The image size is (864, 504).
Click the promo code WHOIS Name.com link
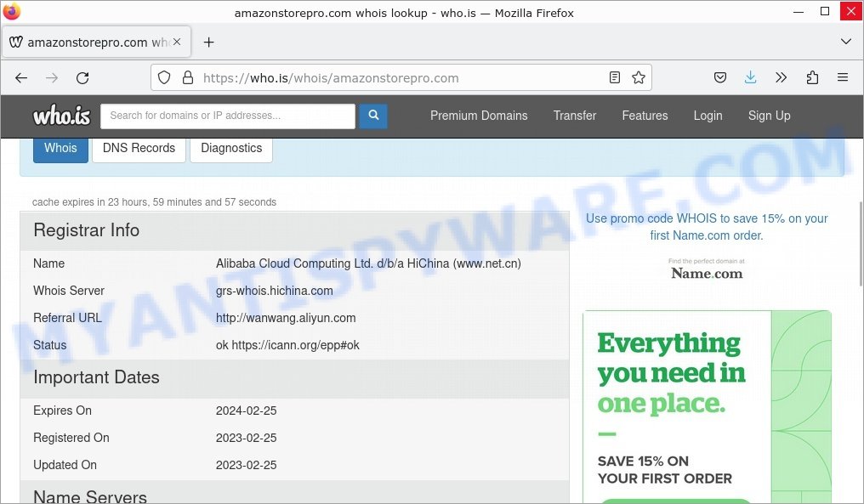(707, 227)
